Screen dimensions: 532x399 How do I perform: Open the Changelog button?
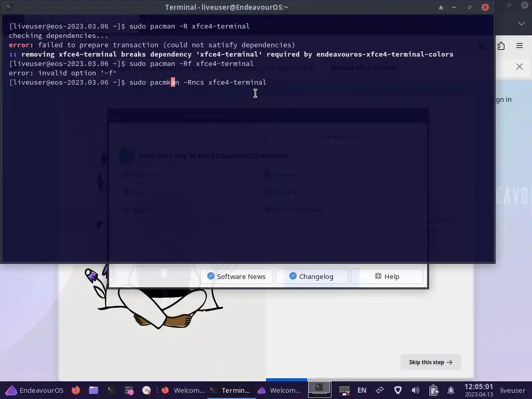point(312,276)
